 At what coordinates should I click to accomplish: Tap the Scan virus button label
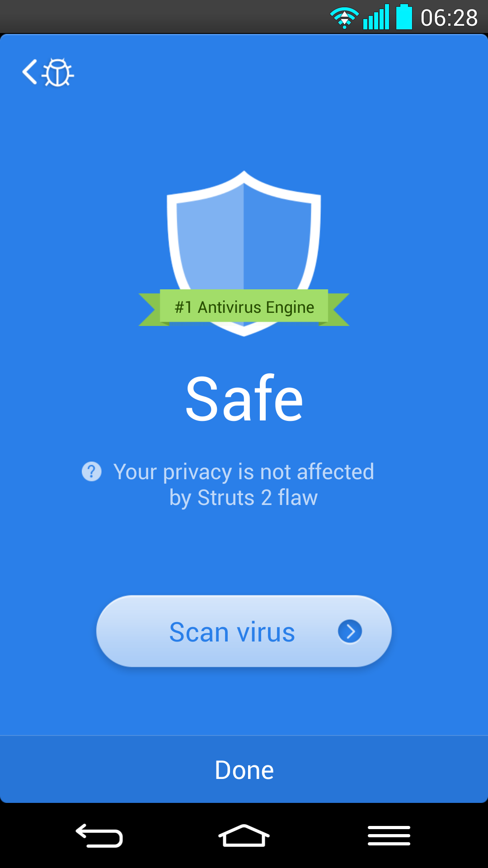tap(232, 632)
